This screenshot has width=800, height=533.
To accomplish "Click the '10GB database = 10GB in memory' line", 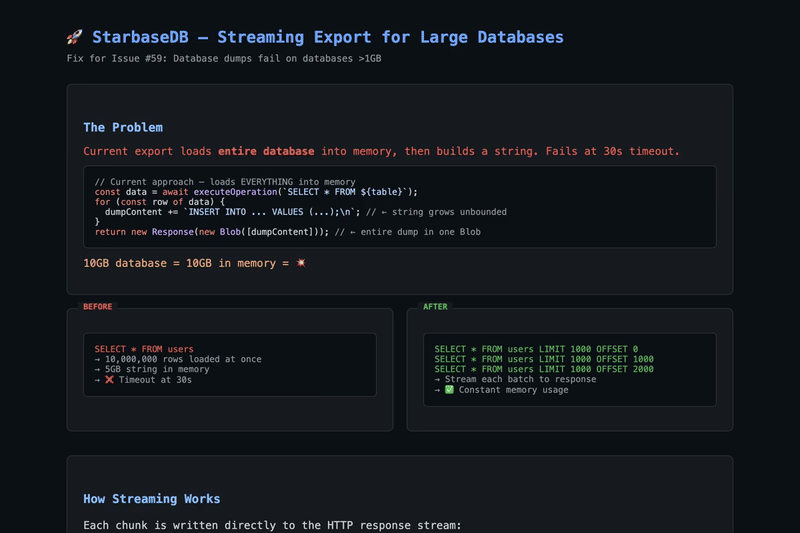I will (x=194, y=263).
